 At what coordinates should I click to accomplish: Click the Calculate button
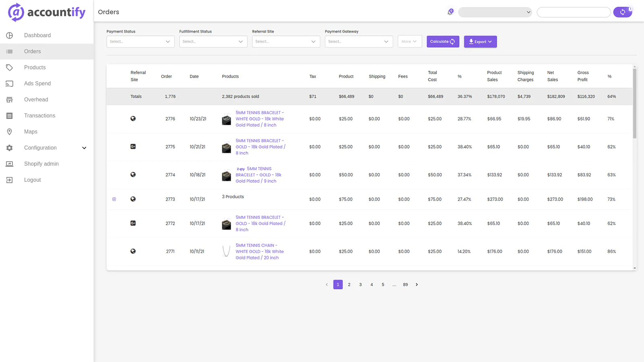tap(443, 41)
